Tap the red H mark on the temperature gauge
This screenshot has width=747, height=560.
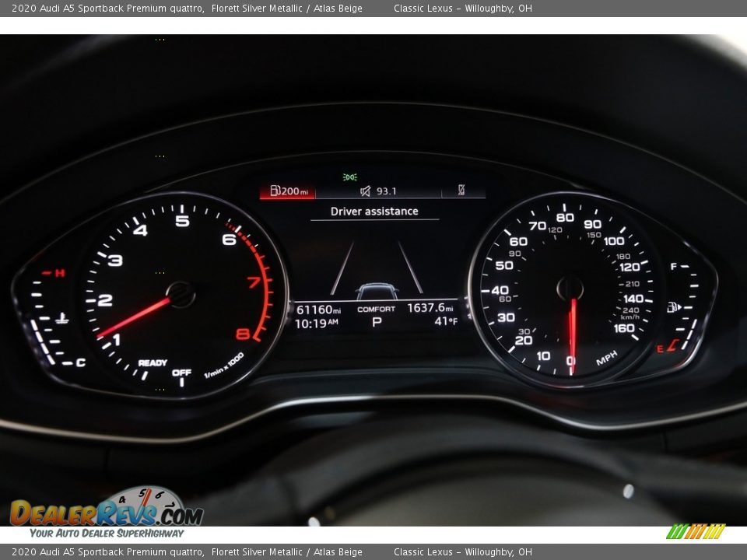60,273
